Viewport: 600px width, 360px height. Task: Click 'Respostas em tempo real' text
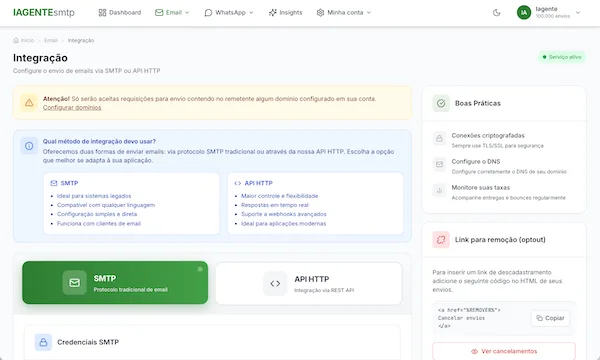pos(275,205)
